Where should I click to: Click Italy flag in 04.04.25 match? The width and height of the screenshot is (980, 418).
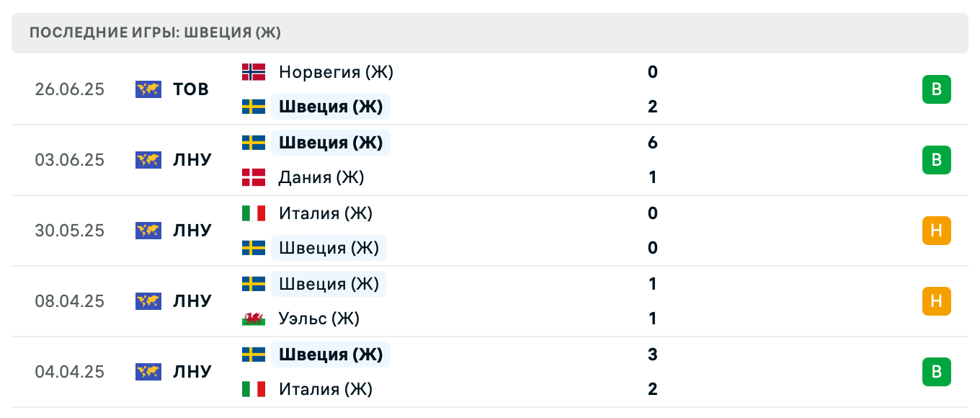click(253, 389)
